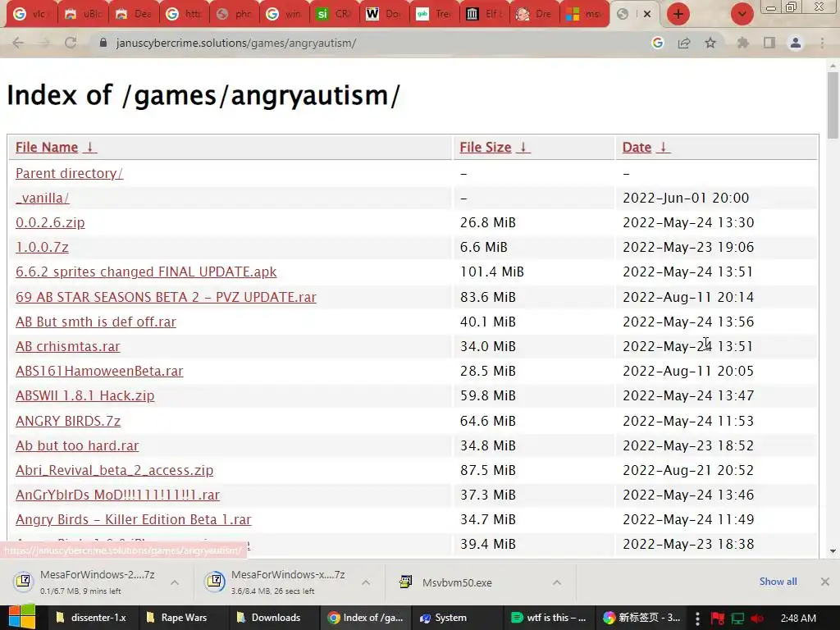The width and height of the screenshot is (840, 630).
Task: Click the Google icon in address bar
Action: (657, 43)
